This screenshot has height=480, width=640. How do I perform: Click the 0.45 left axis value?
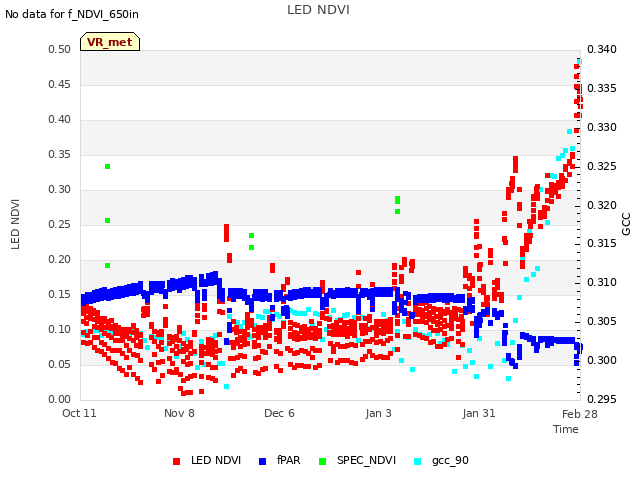(x=59, y=85)
